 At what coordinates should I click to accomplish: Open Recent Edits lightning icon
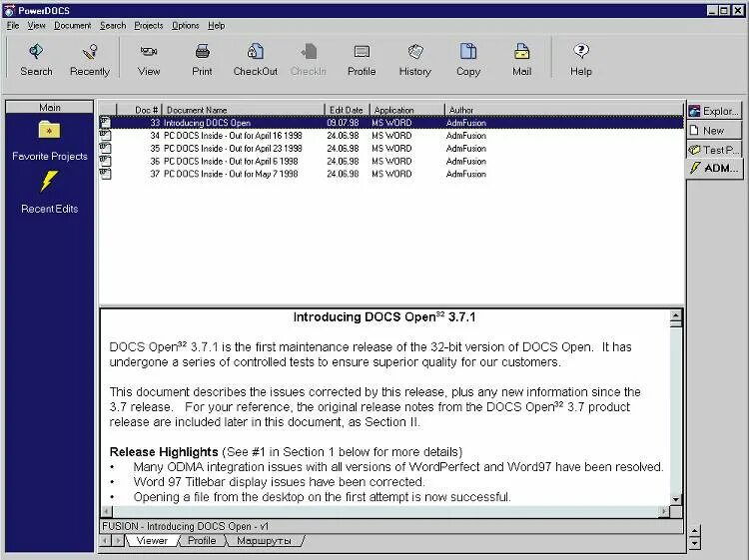tap(49, 182)
